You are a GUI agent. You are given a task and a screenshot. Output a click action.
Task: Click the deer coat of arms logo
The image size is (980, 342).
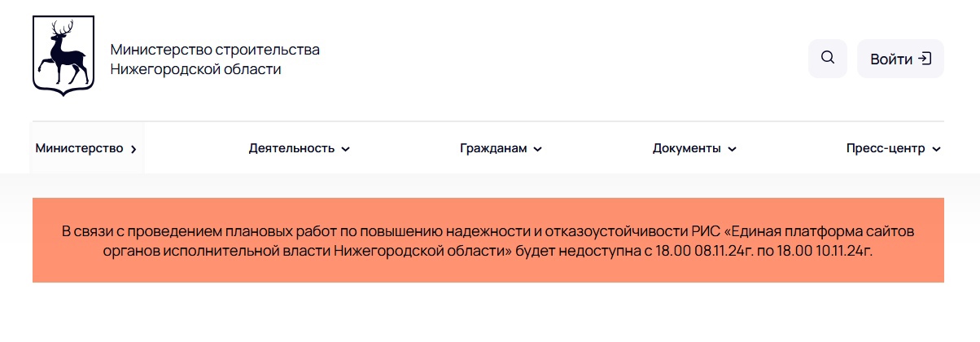click(63, 56)
